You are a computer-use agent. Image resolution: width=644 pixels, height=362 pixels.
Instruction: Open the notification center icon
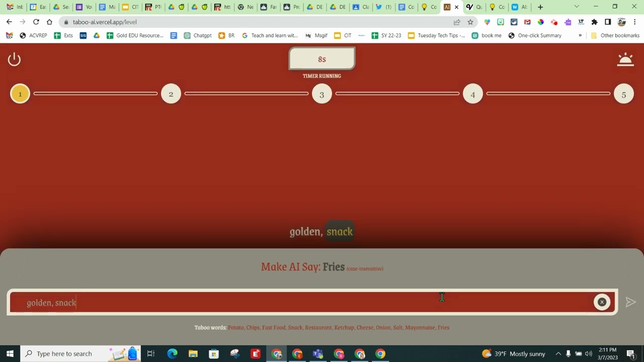coord(631,353)
